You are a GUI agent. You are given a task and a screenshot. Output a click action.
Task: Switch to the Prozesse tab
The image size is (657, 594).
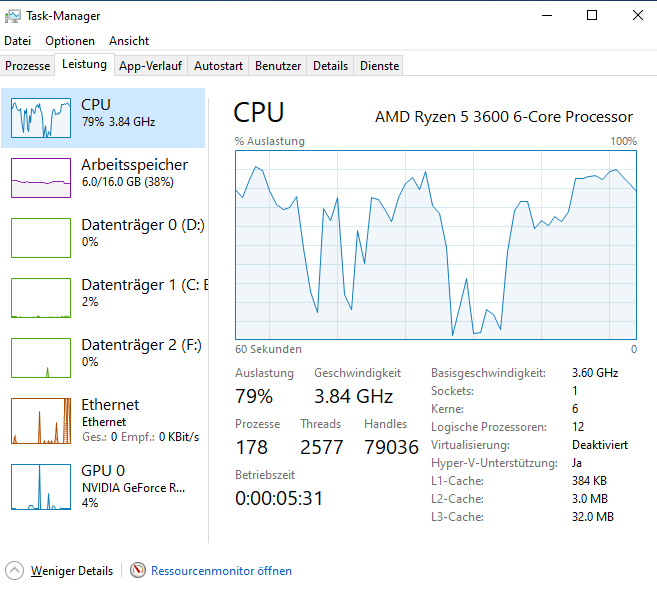coord(28,66)
